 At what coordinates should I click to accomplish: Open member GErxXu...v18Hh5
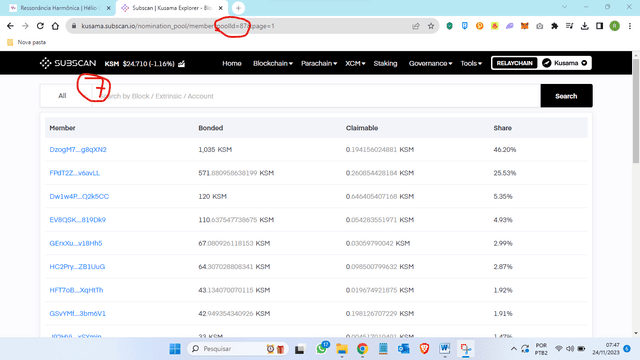(x=76, y=243)
